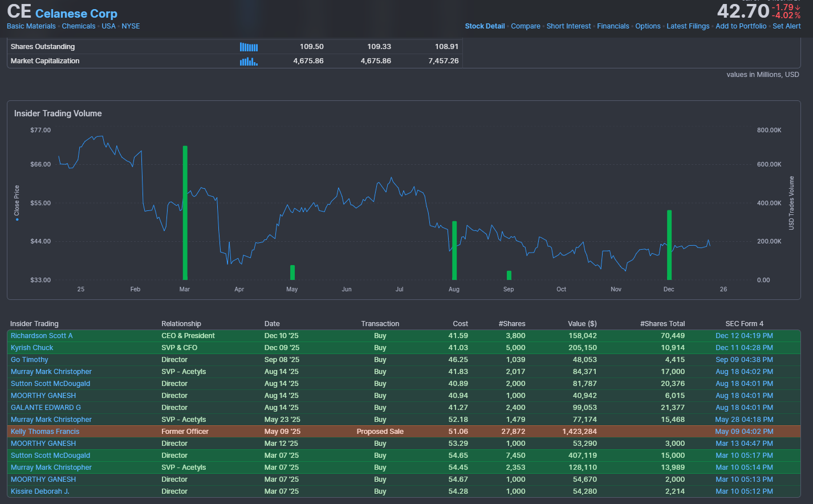Open SEC Form 4 Mar 10 05:12 PM
This screenshot has width=813, height=504.
(744, 491)
